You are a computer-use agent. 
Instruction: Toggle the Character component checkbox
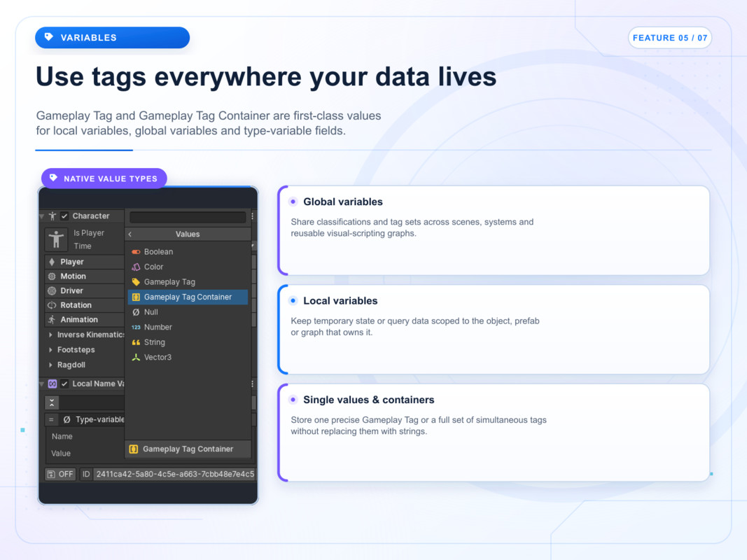[65, 216]
